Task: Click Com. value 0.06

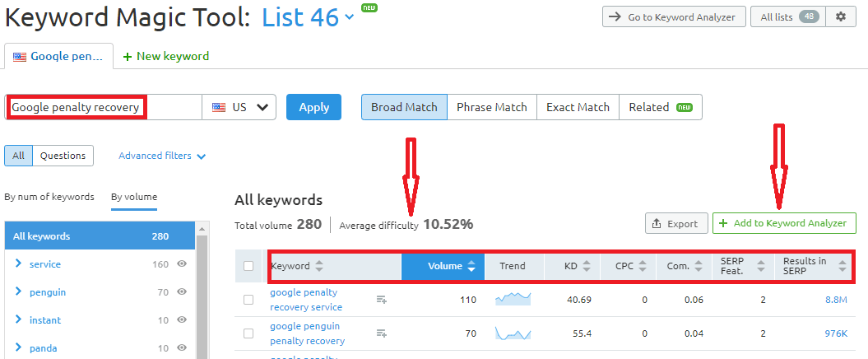Action: (693, 300)
